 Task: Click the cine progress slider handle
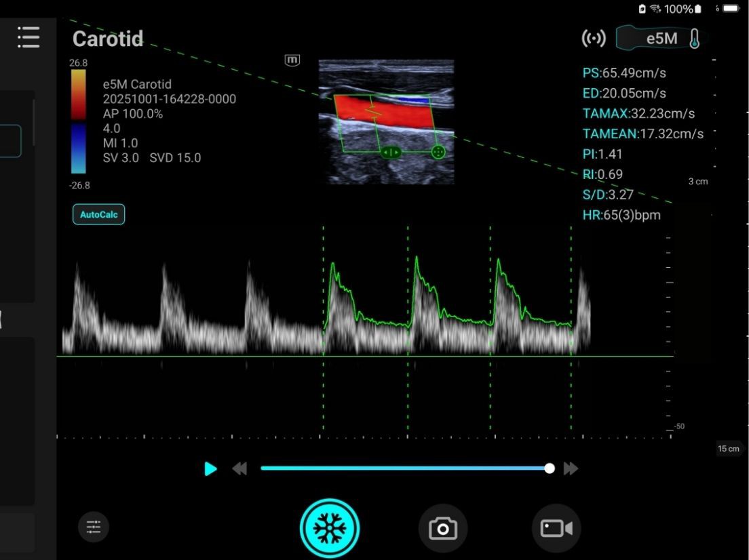(550, 468)
